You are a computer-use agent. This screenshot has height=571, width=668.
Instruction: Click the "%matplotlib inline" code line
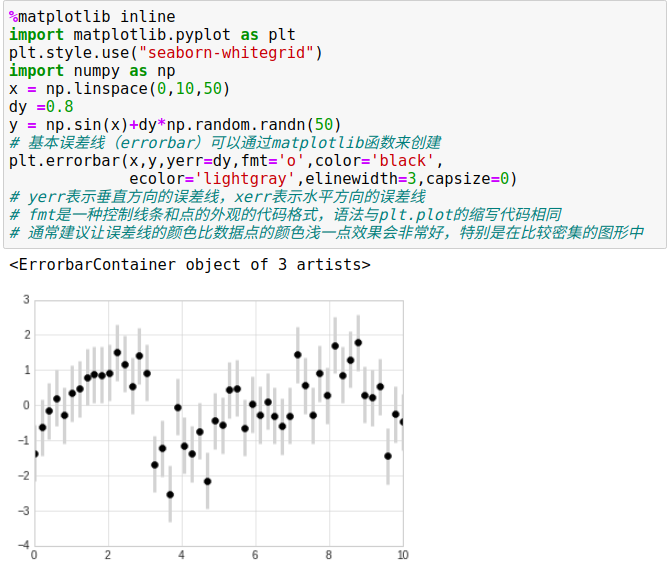point(92,17)
